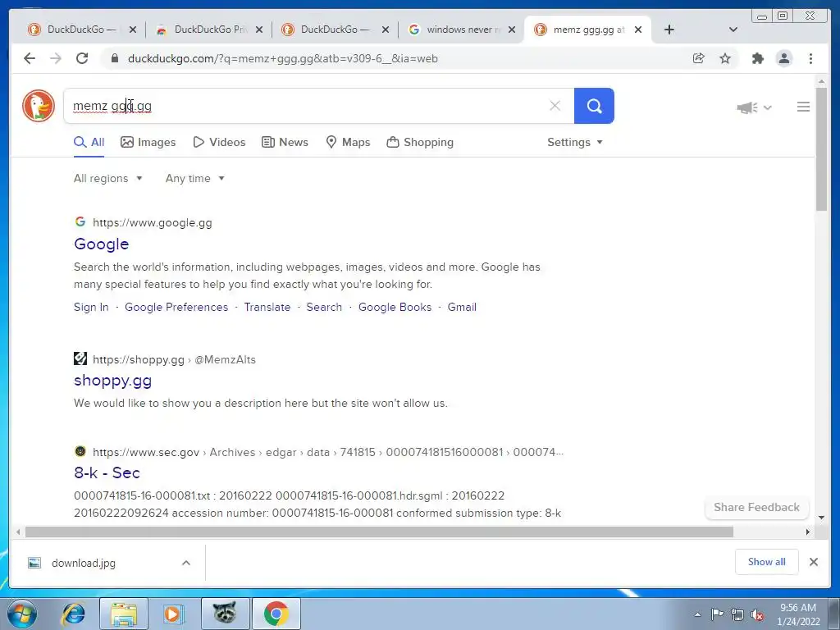840x630 pixels.
Task: Open a new tab with the plus button
Action: [669, 30]
